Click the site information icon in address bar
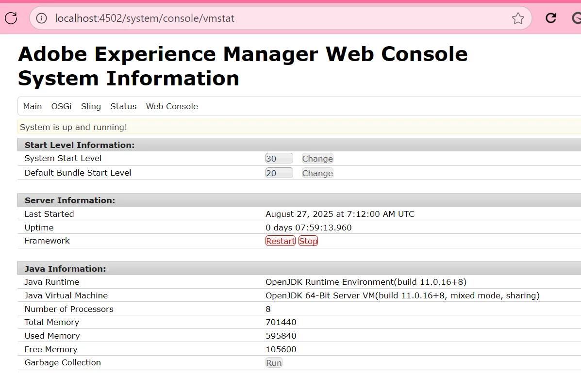The width and height of the screenshot is (581, 392). click(42, 18)
